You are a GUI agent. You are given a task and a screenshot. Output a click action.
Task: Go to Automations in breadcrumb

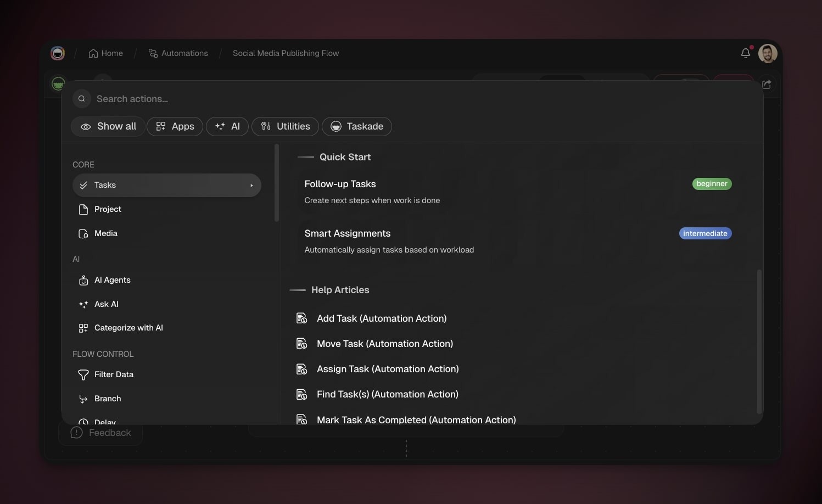coord(178,53)
